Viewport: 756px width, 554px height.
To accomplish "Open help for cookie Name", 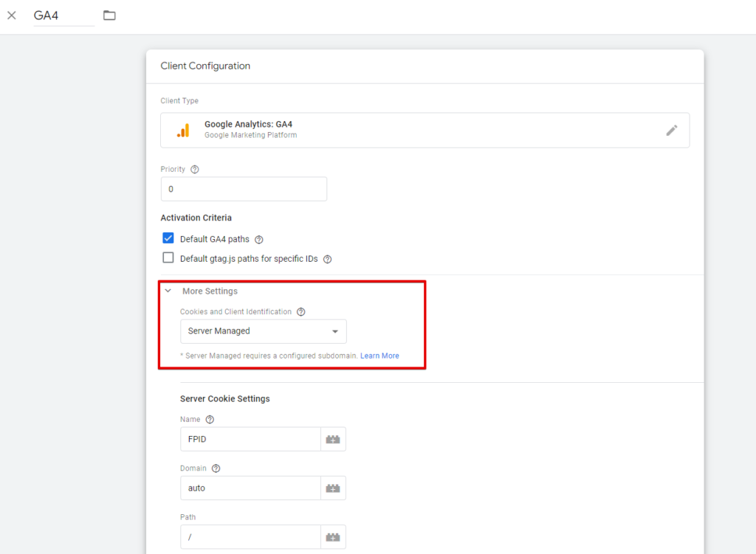I will (x=210, y=419).
